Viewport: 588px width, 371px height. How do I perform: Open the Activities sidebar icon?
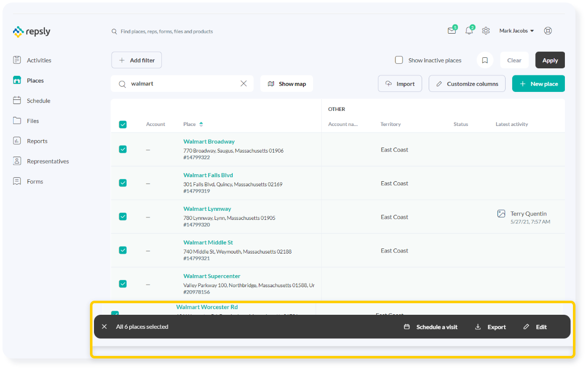click(x=17, y=60)
